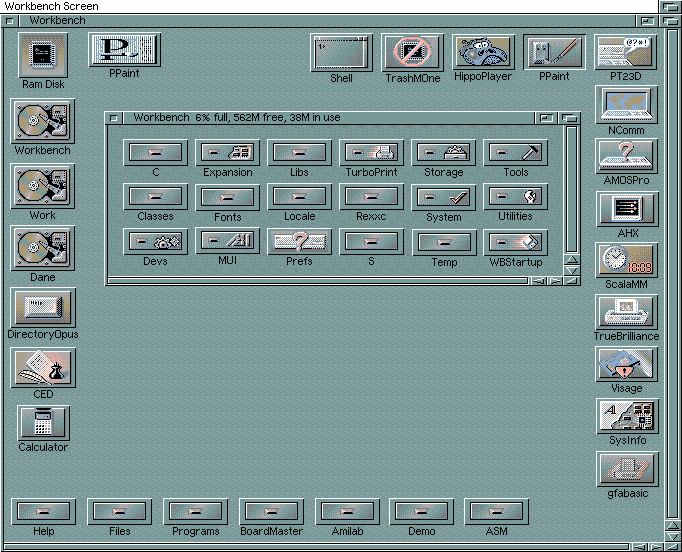Launch TrueBrilliance
Screen dimensions: 682x552
(x=627, y=312)
